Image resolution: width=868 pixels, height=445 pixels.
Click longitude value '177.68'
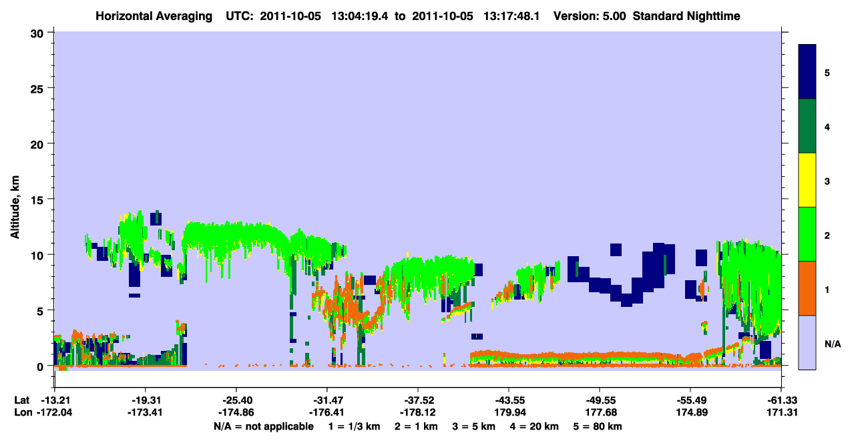tap(600, 413)
